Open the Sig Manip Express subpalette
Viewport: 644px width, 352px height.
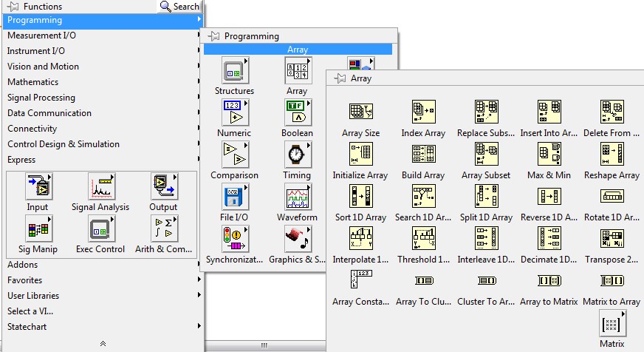38,229
